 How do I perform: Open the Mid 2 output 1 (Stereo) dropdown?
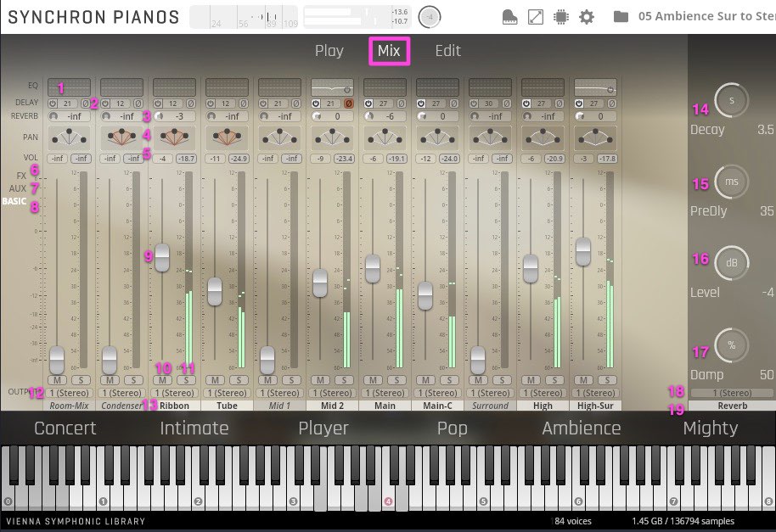pos(332,393)
